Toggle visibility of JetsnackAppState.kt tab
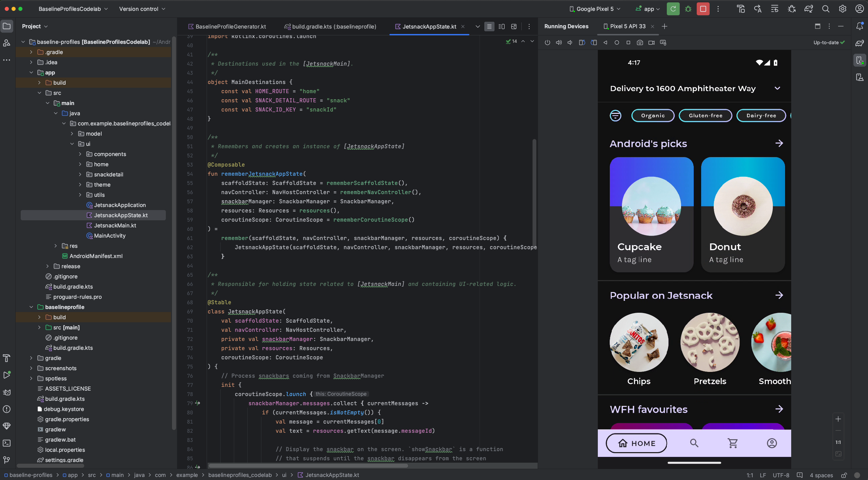The width and height of the screenshot is (868, 480). tap(463, 27)
